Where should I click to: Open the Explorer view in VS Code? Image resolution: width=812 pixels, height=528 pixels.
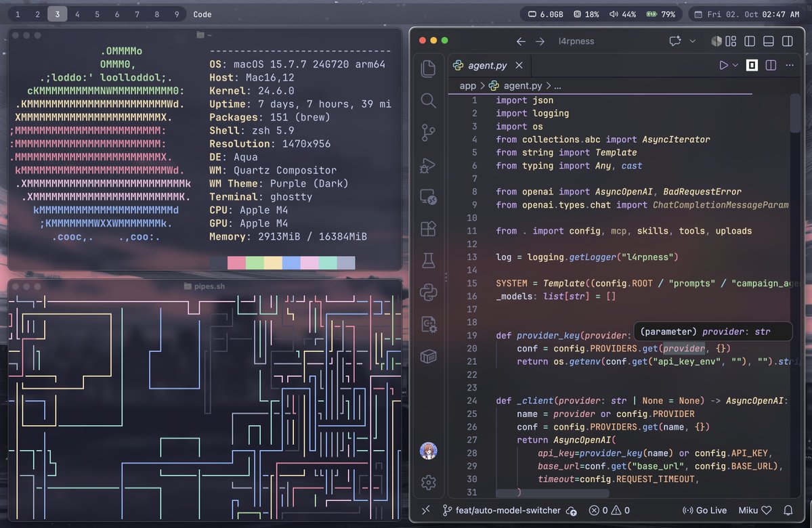coord(428,68)
